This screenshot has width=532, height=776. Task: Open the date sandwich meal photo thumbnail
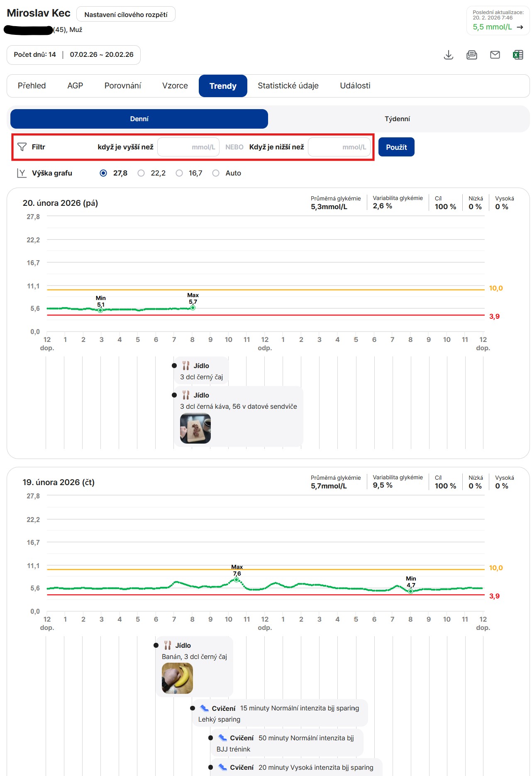point(195,428)
